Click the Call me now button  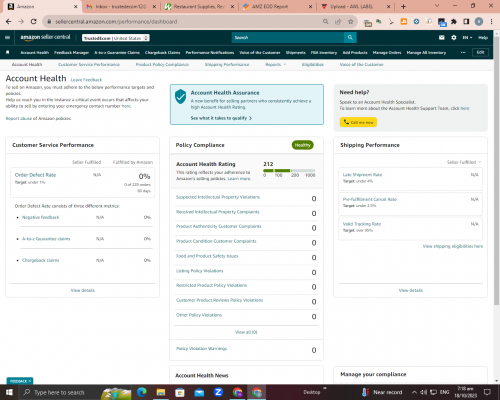point(358,122)
